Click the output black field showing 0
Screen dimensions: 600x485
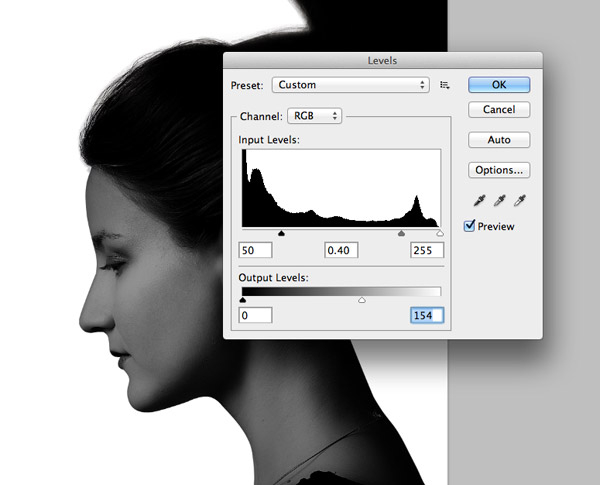point(255,316)
